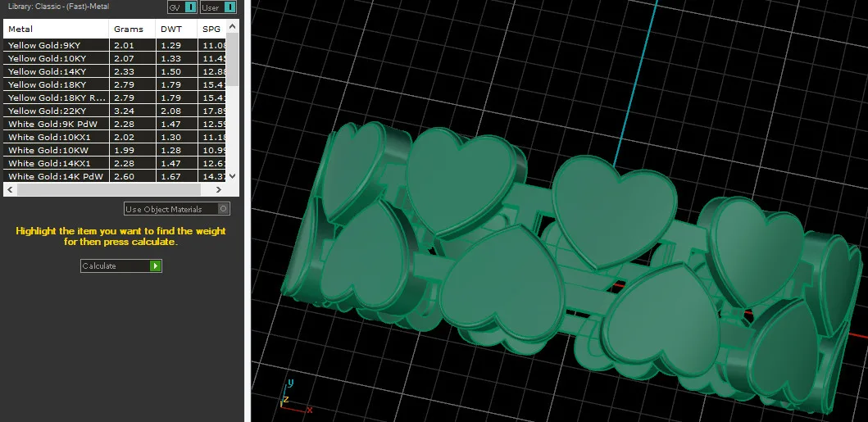Screen dimensions: 868x422
Task: Select the White Gold:14K PdW row
Action: tap(115, 176)
